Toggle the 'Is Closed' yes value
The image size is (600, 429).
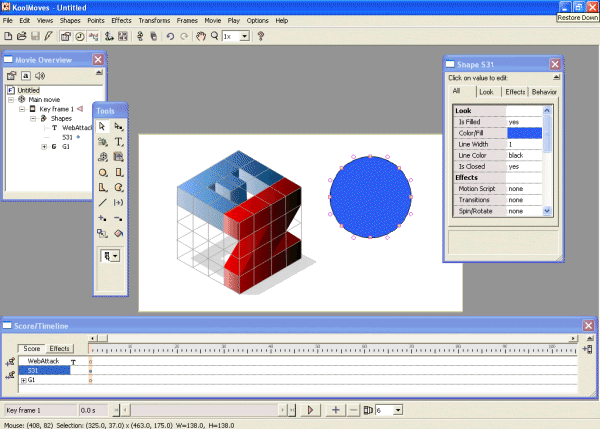tap(524, 166)
